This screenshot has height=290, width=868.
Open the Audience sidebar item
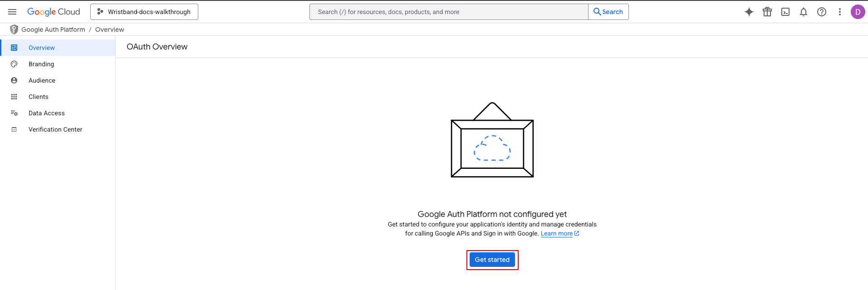point(58,80)
